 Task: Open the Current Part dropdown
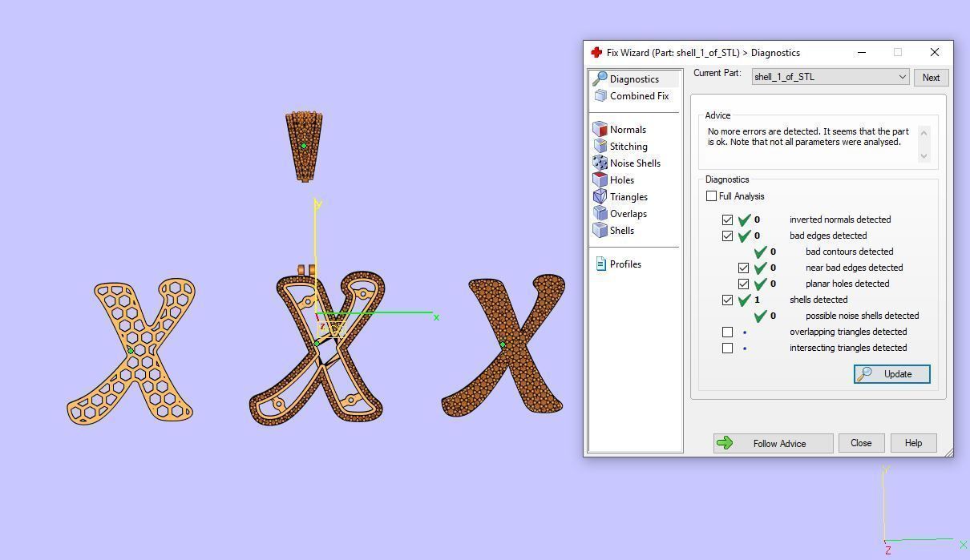(x=830, y=77)
